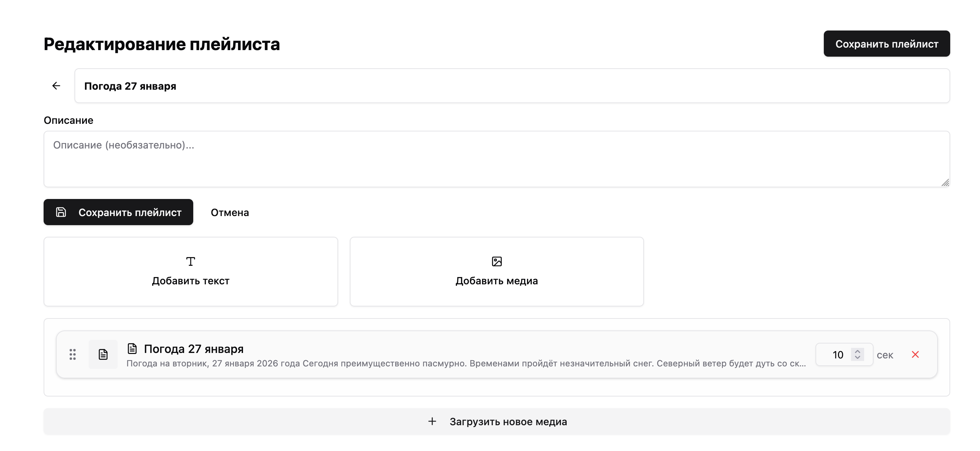This screenshot has width=980, height=451.
Task: Remove the Погода 27 января item with the red X
Action: [x=915, y=354]
